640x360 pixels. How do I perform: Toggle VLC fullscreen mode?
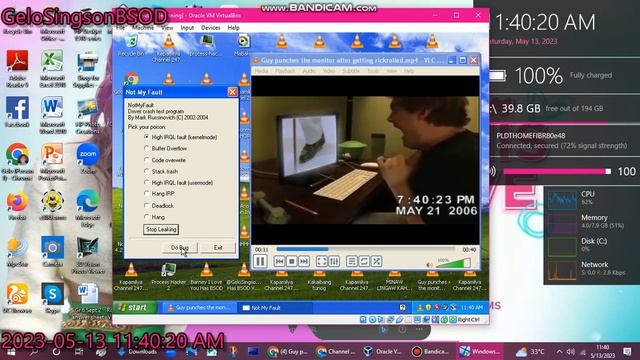tap(322, 261)
